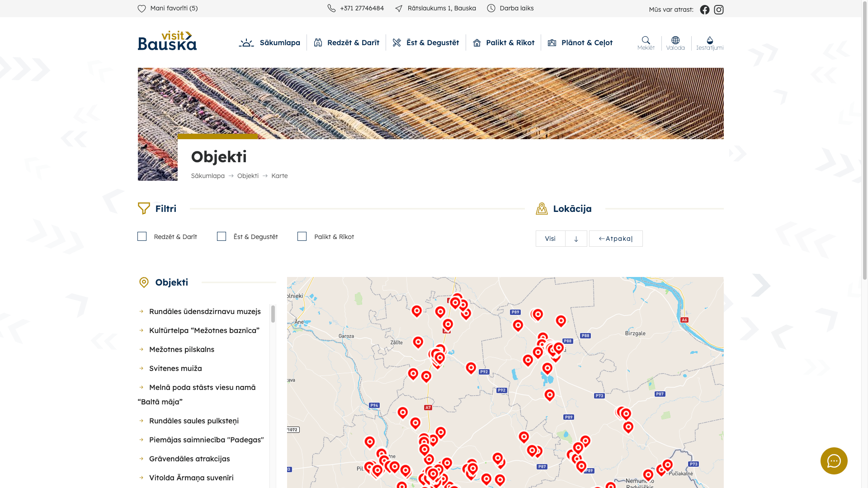Click the object list scrollbar thumb

(273, 314)
